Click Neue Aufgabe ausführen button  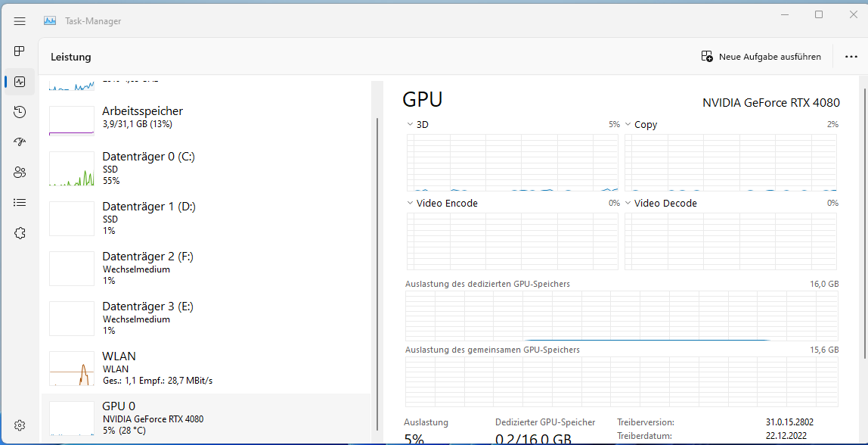[761, 57]
